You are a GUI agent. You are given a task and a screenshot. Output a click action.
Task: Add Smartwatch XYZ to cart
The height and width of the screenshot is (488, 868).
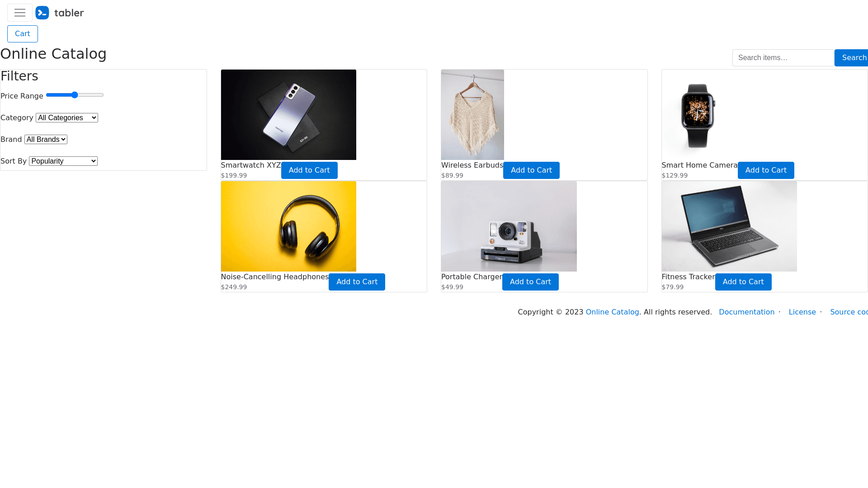309,170
